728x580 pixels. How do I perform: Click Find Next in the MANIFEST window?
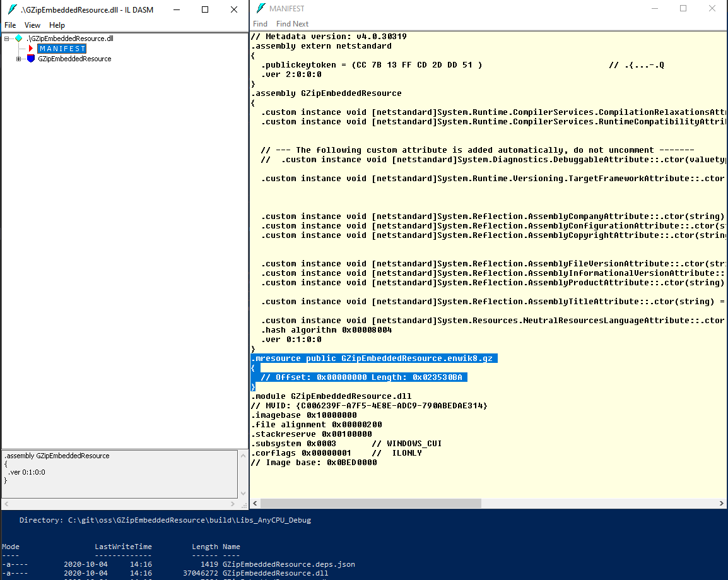pyautogui.click(x=292, y=23)
